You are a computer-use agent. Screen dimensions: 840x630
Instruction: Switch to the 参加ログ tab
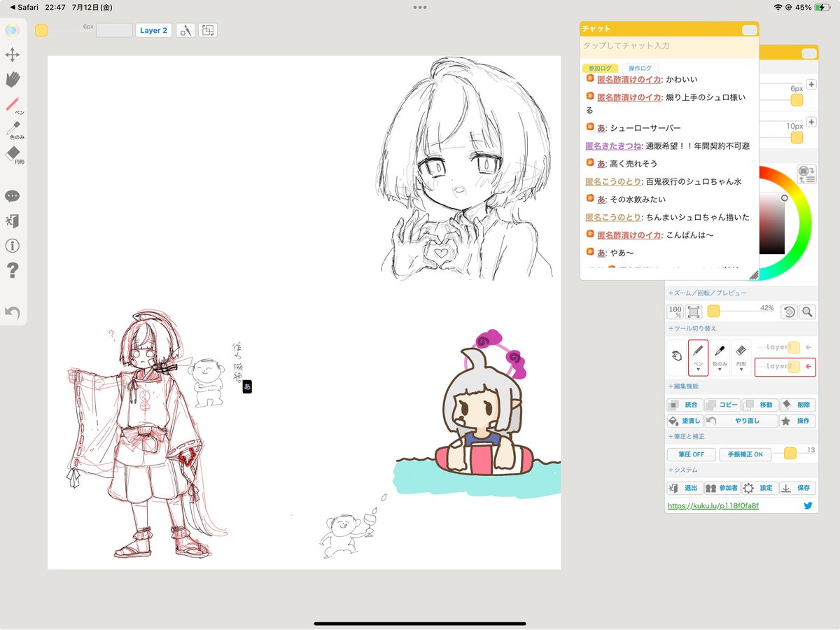coord(599,68)
